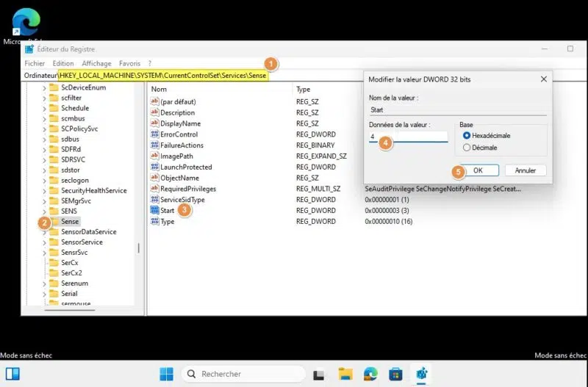Expand the SensorService tree node
Viewport: 588px width, 387px height.
point(44,242)
